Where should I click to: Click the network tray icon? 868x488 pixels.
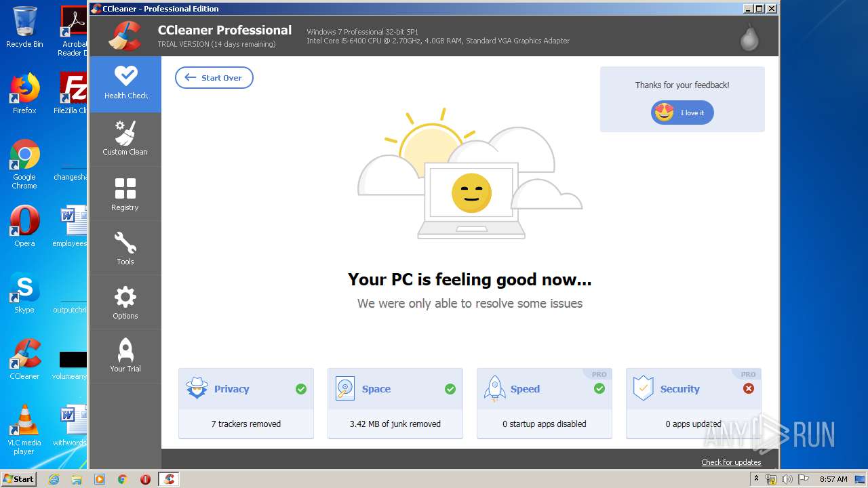click(x=771, y=479)
